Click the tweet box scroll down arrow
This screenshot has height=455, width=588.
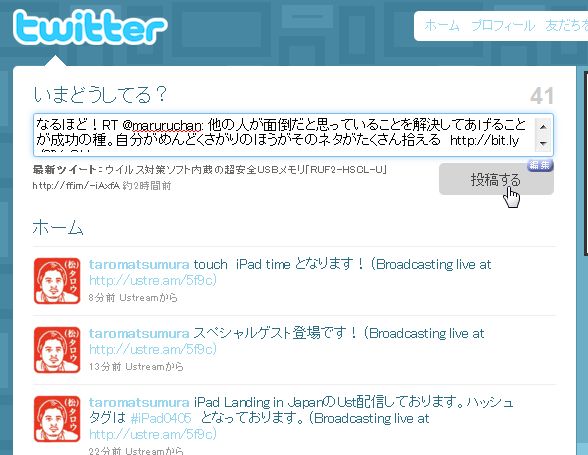543,143
